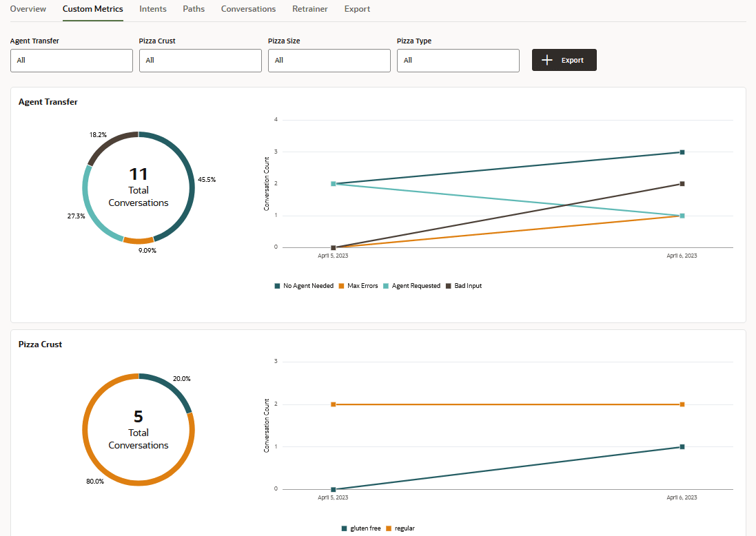The image size is (756, 536).
Task: Switch to the Overview tab
Action: pyautogui.click(x=28, y=9)
